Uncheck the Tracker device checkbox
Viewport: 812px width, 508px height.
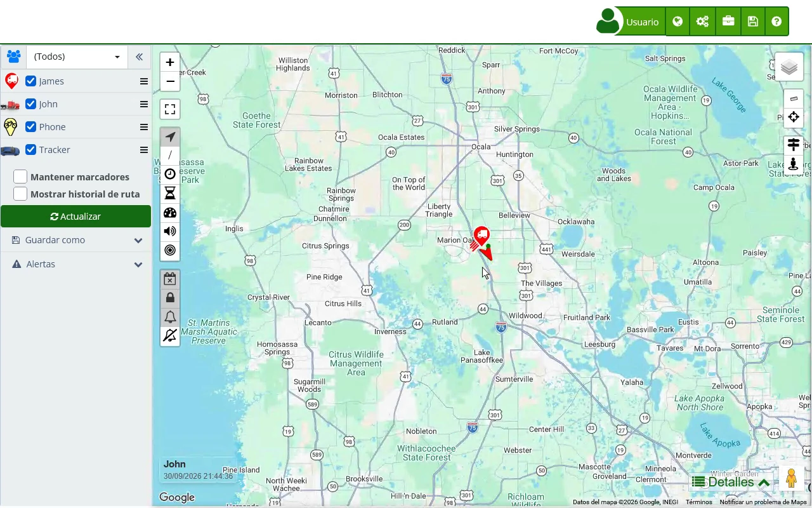point(30,150)
